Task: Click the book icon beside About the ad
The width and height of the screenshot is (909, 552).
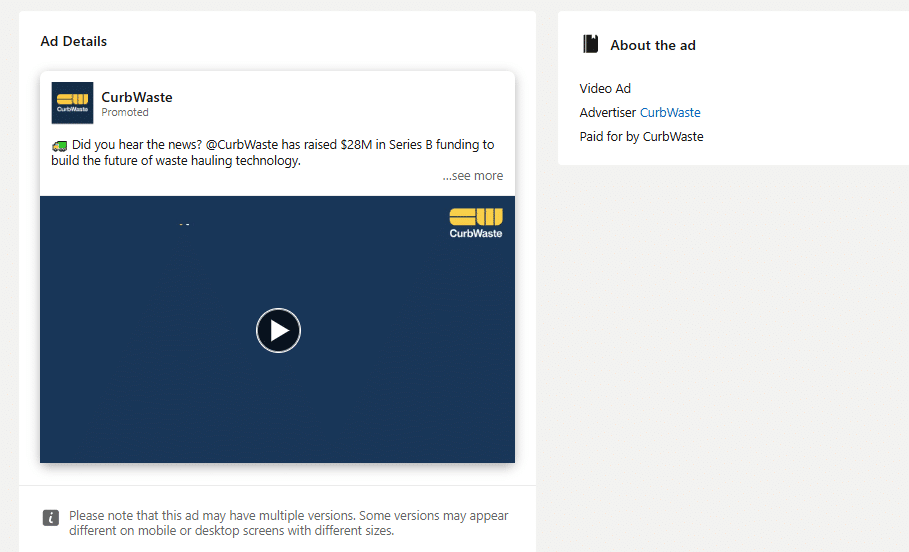Action: (591, 44)
